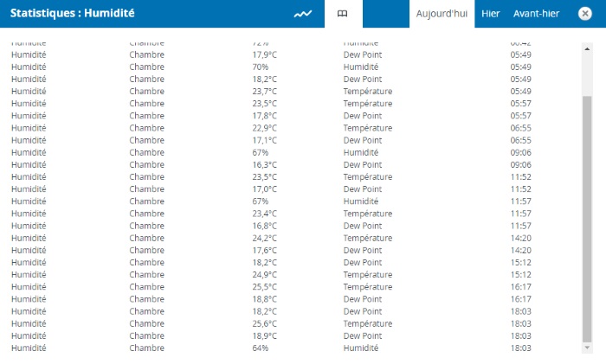Close the Statistiques Humidité dialog
The image size is (606, 364).
coord(584,14)
